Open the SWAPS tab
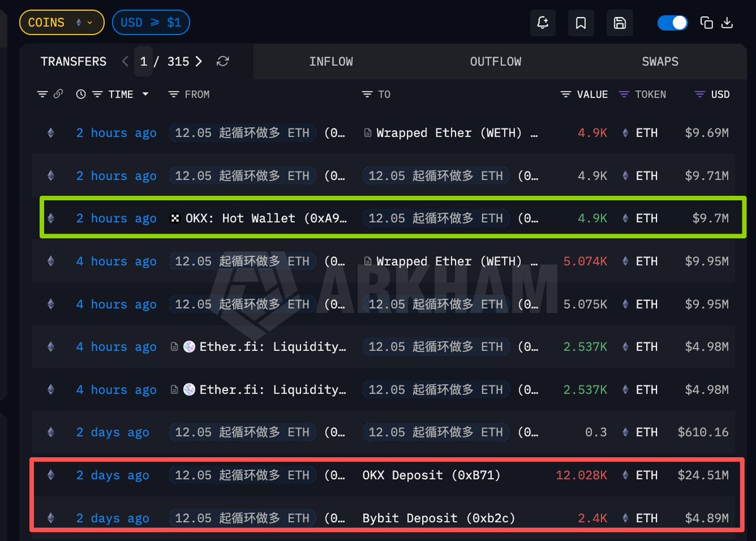The width and height of the screenshot is (756, 541). [660, 62]
